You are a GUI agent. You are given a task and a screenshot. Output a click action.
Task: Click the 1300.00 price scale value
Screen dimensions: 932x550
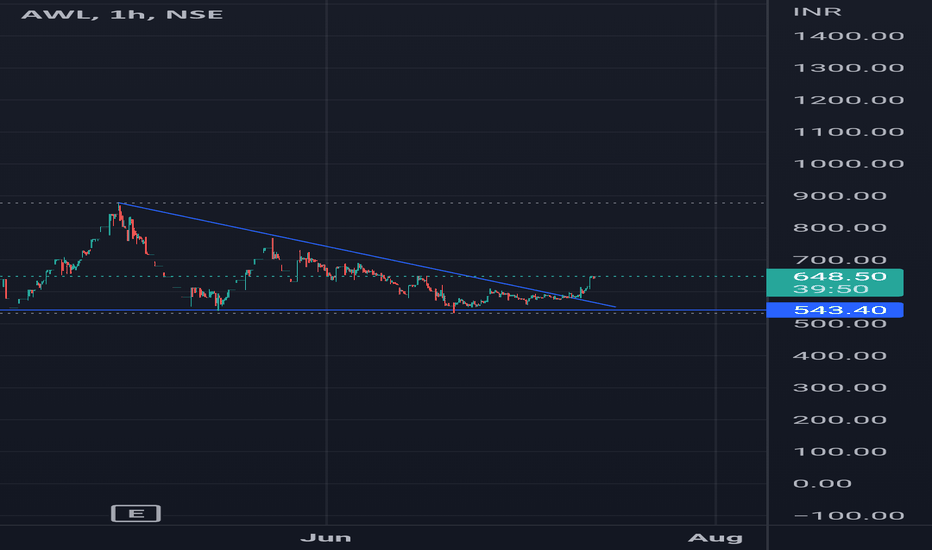point(849,68)
